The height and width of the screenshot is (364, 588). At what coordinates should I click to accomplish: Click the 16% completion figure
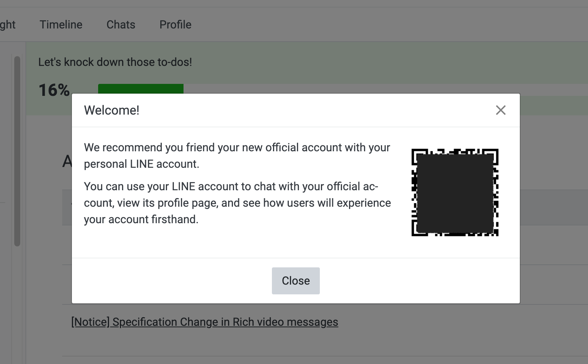pyautogui.click(x=54, y=90)
